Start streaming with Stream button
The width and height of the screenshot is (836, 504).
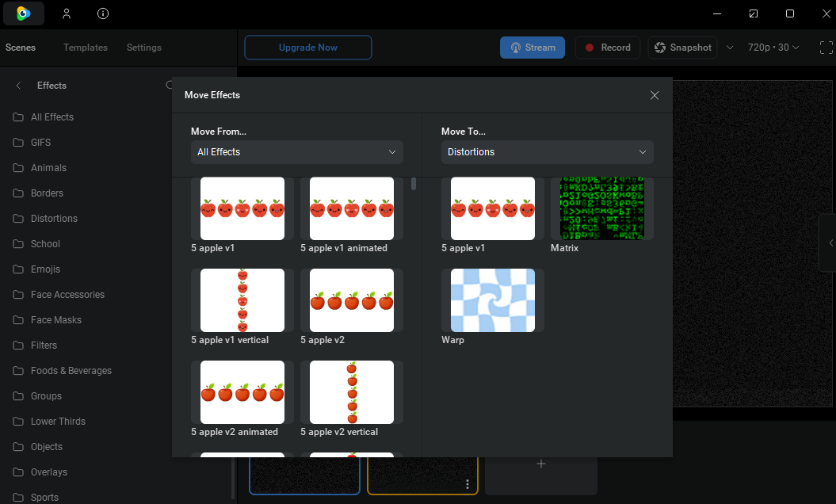533,48
